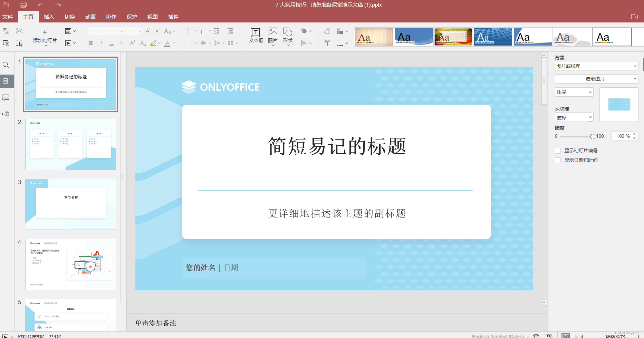
Task: Open the 伸展 stretch mode dropdown
Action: [x=574, y=92]
